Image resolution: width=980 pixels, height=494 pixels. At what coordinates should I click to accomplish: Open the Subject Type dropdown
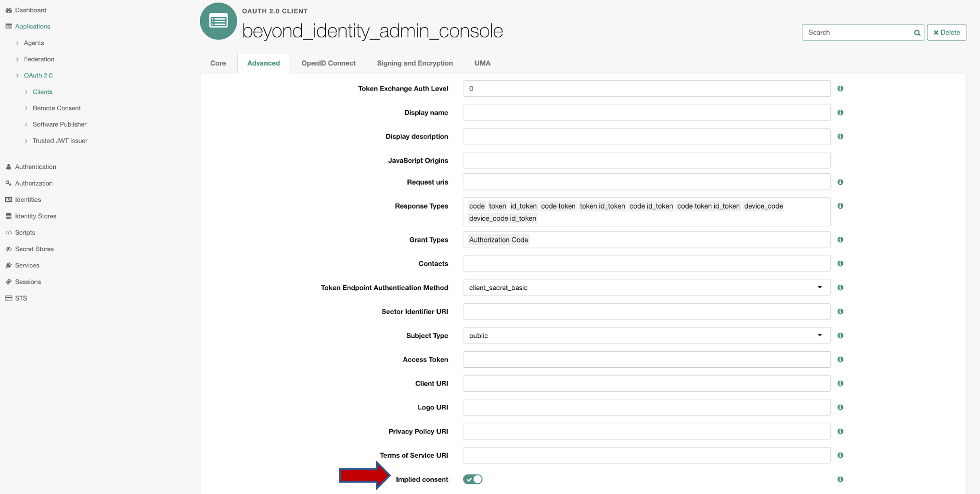(646, 336)
